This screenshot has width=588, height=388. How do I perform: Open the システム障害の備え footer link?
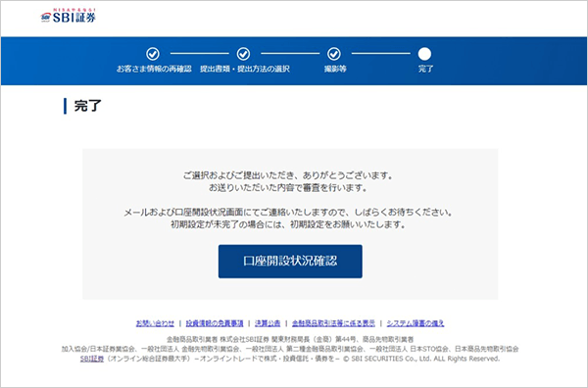tap(416, 323)
